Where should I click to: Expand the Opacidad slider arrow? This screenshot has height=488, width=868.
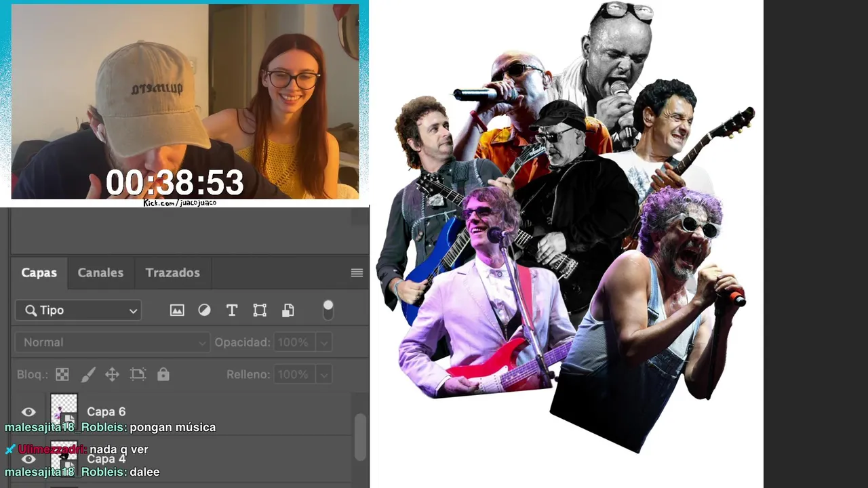(324, 342)
